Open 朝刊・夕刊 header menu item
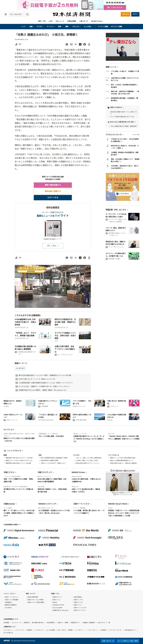 pyautogui.click(x=42, y=21)
